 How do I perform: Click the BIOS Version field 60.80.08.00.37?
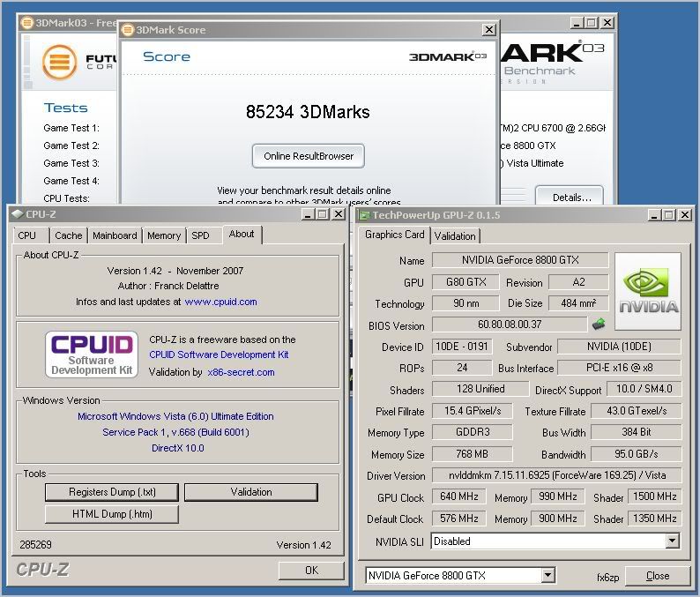pos(510,325)
